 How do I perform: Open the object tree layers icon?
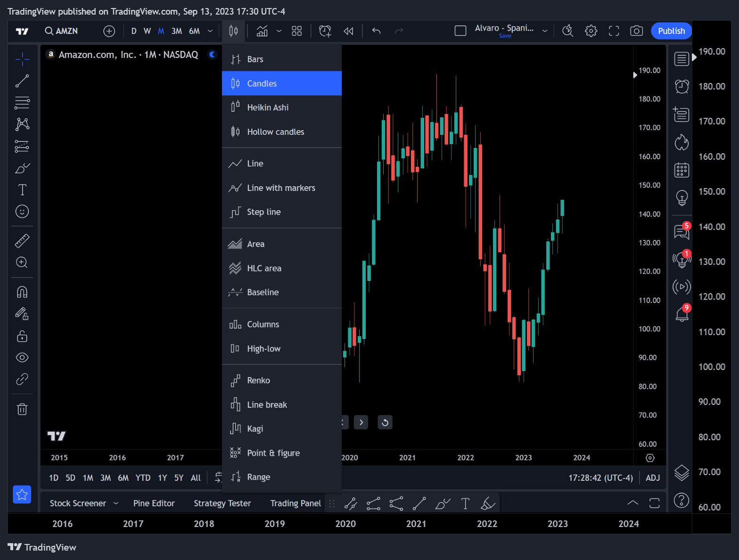point(682,473)
